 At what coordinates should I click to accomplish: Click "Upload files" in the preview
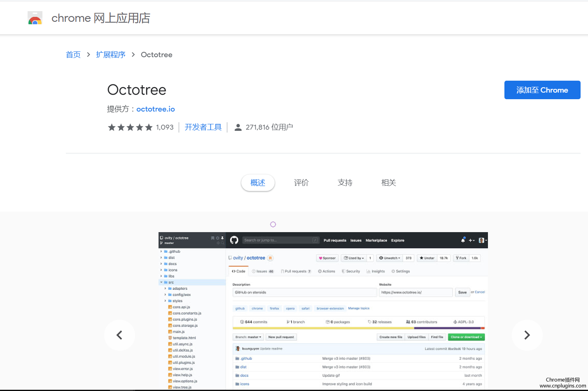pyautogui.click(x=417, y=337)
